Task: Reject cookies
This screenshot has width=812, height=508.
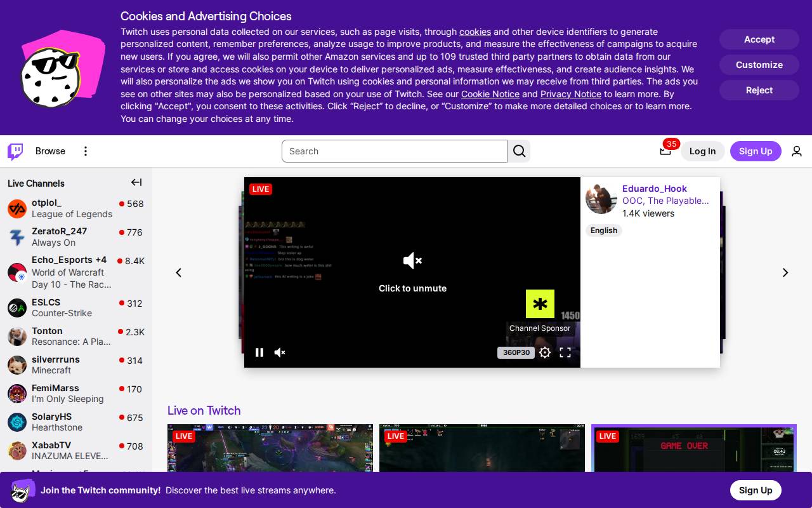Action: 759,90
